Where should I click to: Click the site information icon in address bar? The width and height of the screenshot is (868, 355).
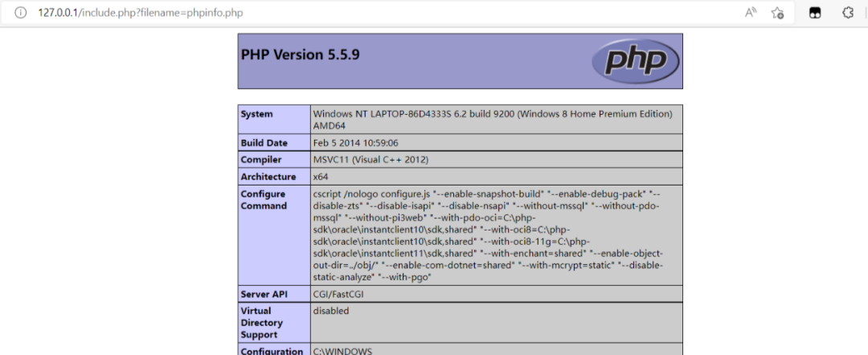tap(20, 13)
